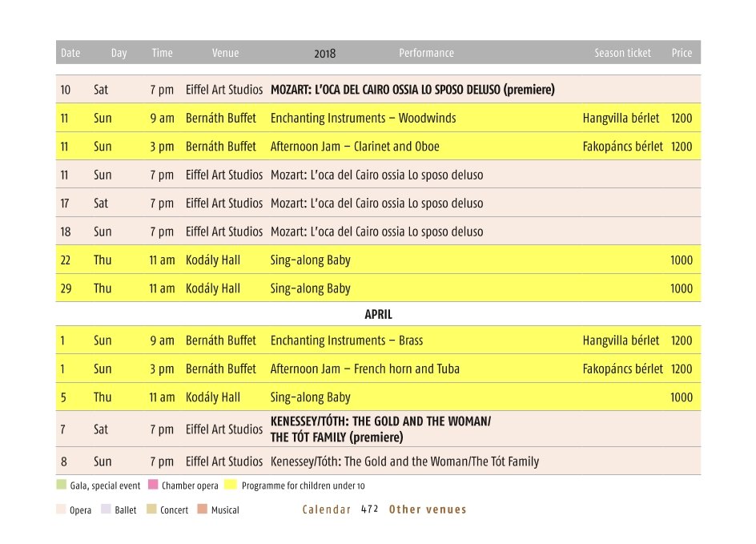Select Enchanting Instruments – Brass entry

(x=347, y=341)
